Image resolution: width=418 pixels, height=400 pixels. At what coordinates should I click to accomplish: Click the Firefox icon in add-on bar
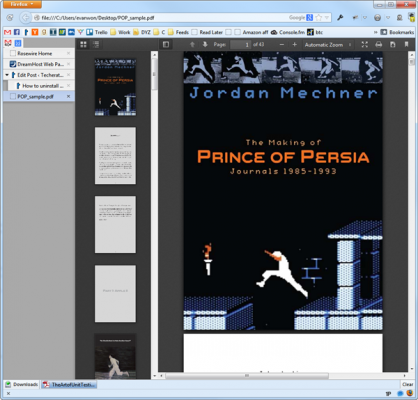tap(410, 394)
